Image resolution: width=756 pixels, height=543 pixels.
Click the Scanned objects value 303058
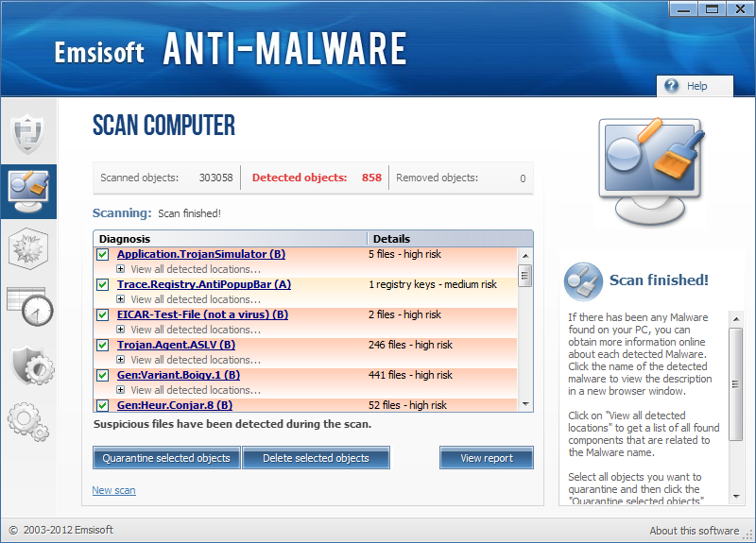(x=216, y=178)
